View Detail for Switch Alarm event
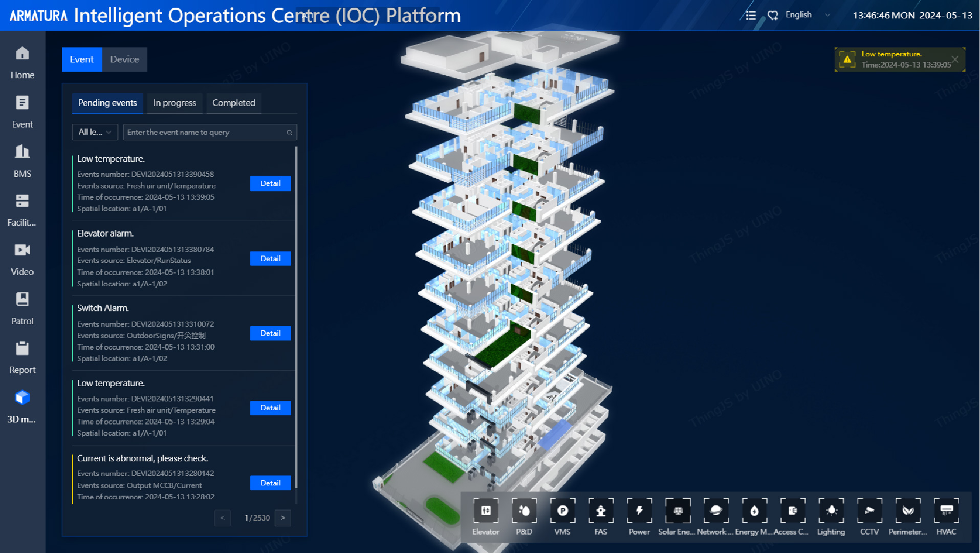980x553 pixels. [x=270, y=333]
